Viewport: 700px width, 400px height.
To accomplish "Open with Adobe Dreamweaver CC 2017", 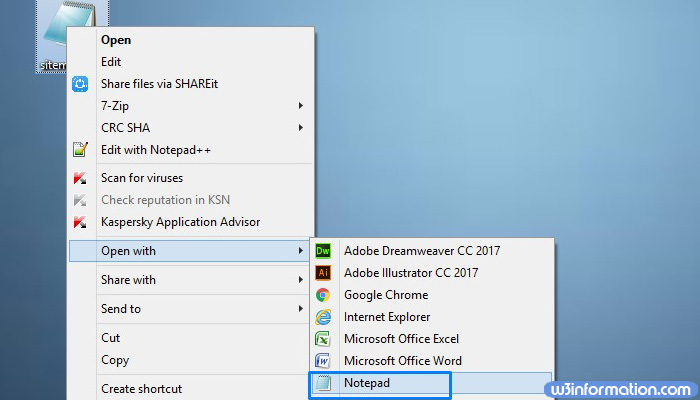I will (x=432, y=251).
